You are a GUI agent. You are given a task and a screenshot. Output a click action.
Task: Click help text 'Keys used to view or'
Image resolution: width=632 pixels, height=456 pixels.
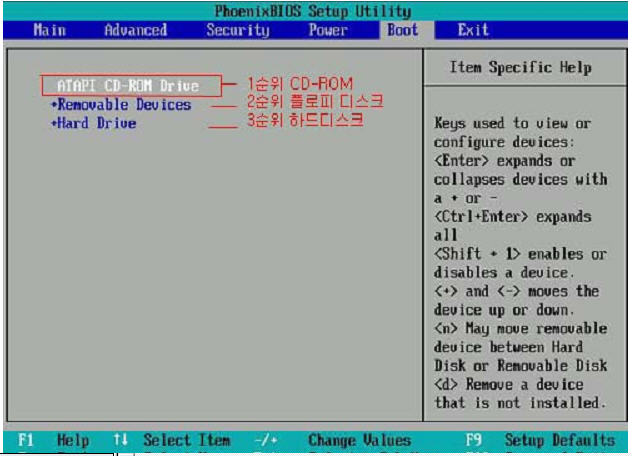(x=513, y=123)
